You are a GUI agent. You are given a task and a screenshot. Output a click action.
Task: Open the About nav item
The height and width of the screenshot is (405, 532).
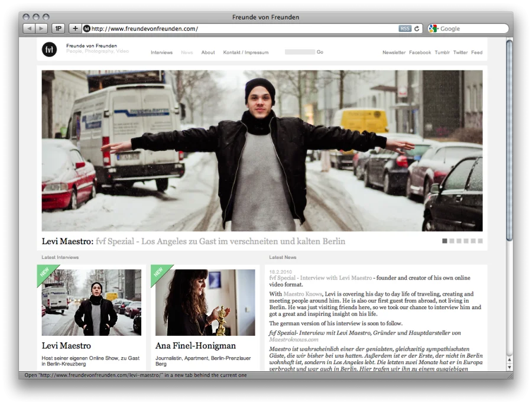pos(208,53)
